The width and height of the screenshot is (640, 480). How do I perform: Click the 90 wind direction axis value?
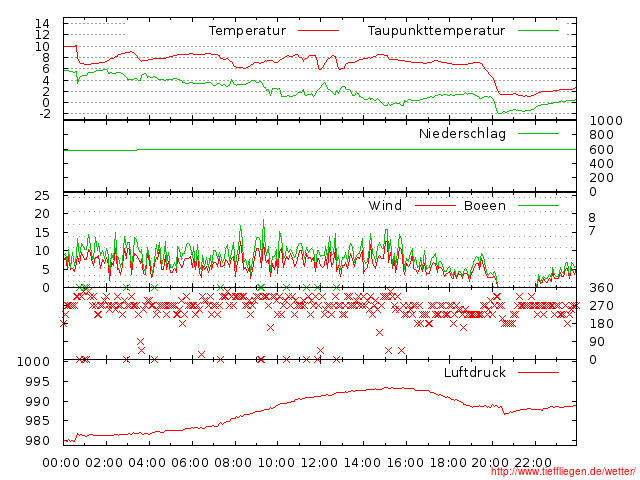pos(597,342)
